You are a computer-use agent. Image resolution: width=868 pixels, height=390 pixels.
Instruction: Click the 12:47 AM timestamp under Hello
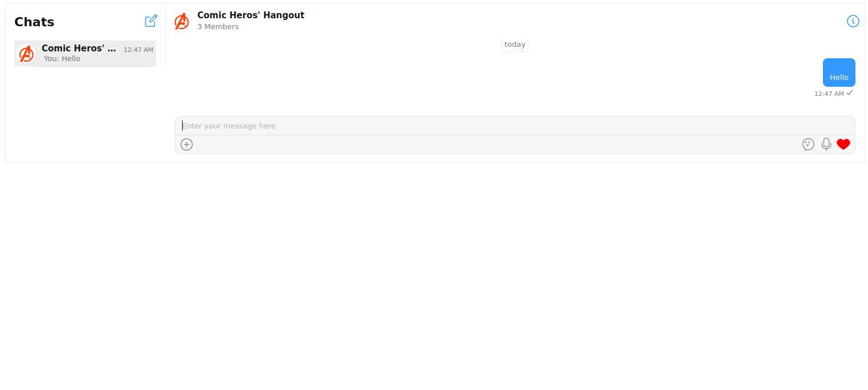(x=829, y=93)
